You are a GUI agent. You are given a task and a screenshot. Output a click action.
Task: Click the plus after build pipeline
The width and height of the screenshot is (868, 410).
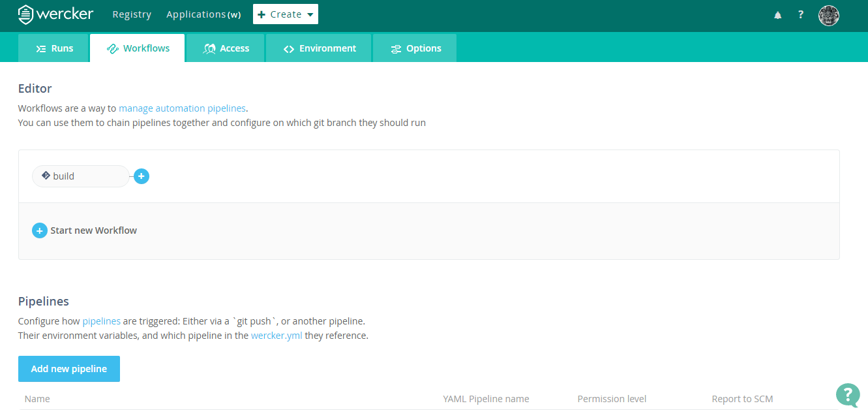(x=142, y=176)
